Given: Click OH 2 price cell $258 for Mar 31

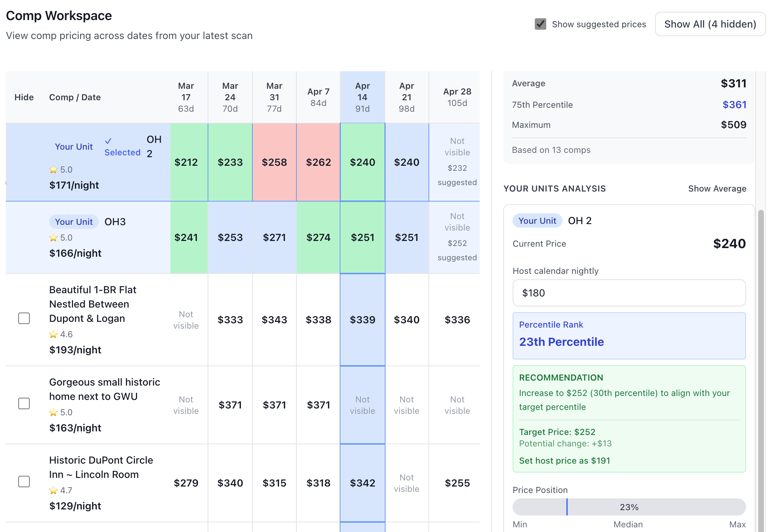Looking at the screenshot, I should point(274,162).
